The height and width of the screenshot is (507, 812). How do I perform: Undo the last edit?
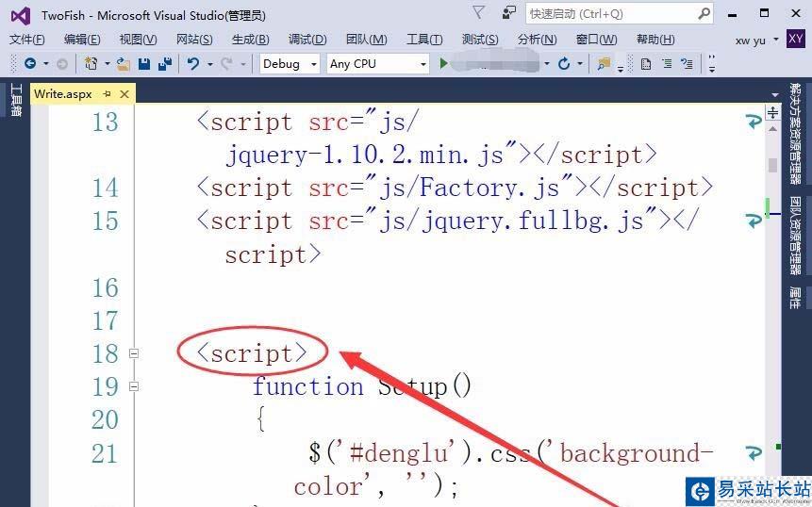193,64
